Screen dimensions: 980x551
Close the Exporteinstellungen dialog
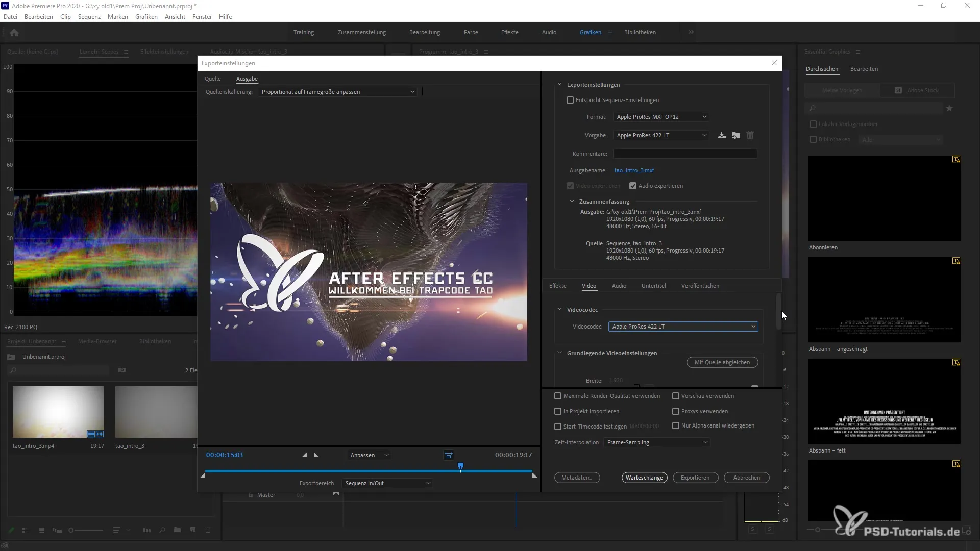(774, 63)
